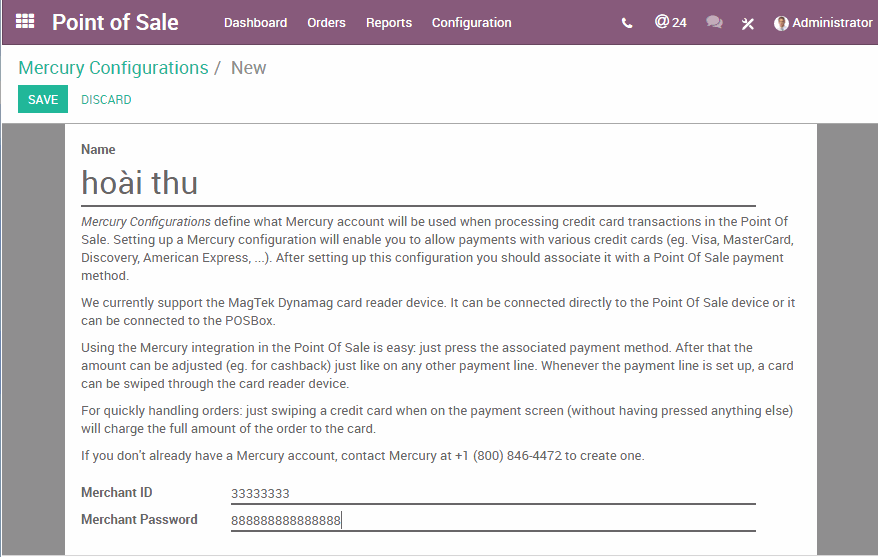
Task: Click the Administrator avatar picture
Action: coord(781,23)
